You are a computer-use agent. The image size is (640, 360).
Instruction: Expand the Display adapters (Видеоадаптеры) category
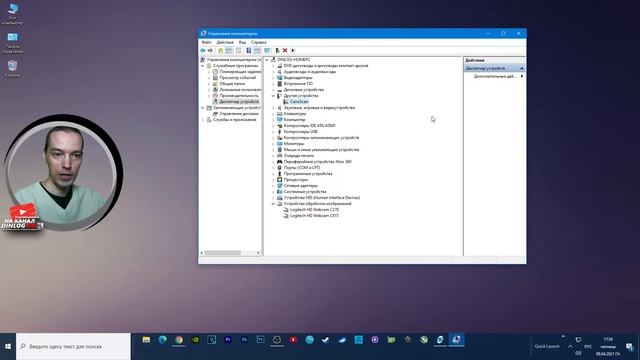(x=273, y=78)
